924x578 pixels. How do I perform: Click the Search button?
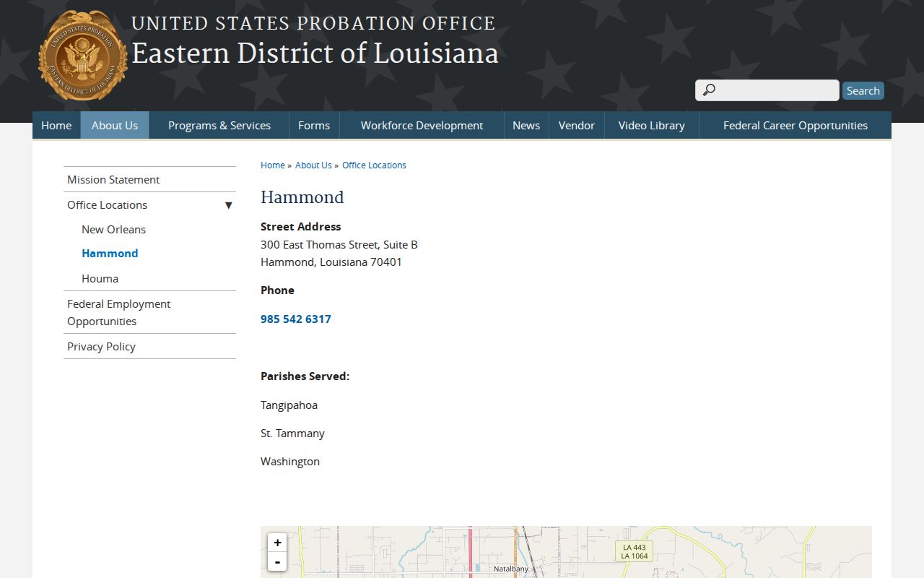(863, 90)
